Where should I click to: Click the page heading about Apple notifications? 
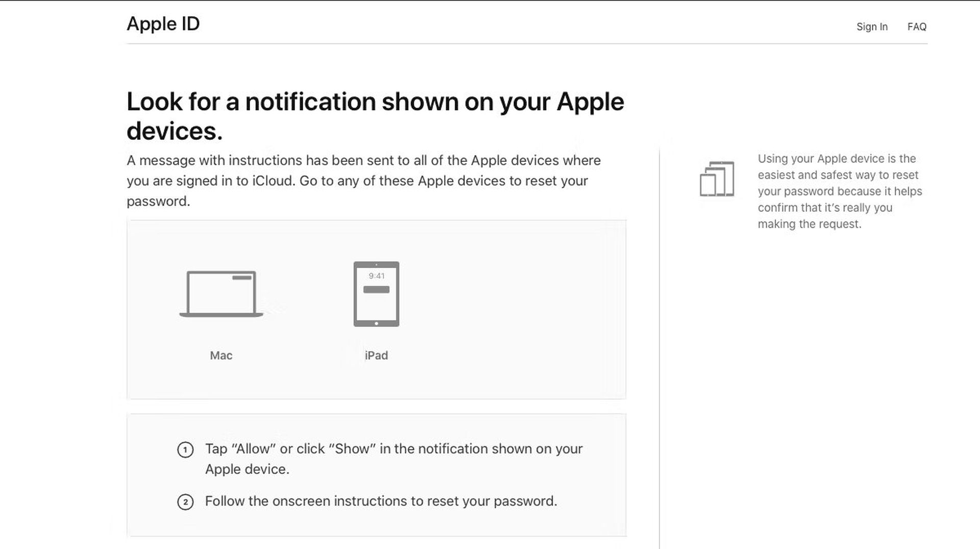pos(375,115)
